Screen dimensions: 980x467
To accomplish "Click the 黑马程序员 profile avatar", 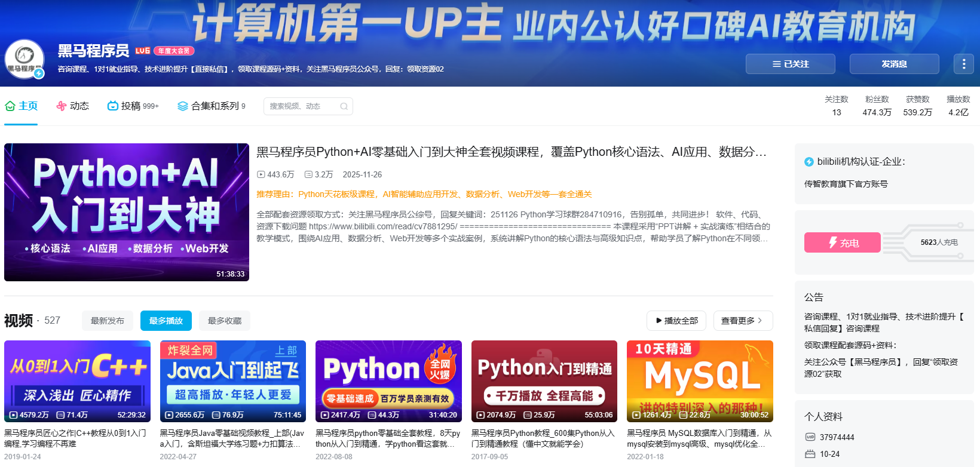I will pyautogui.click(x=24, y=59).
